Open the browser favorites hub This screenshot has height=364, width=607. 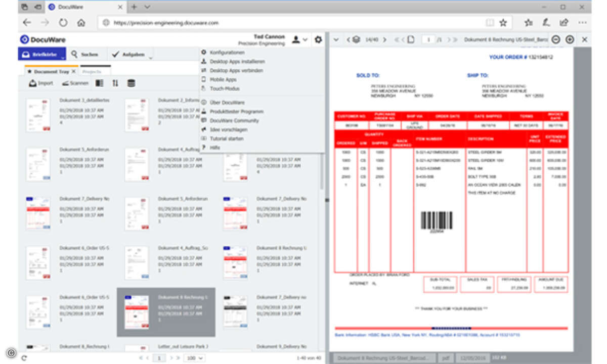tap(529, 23)
